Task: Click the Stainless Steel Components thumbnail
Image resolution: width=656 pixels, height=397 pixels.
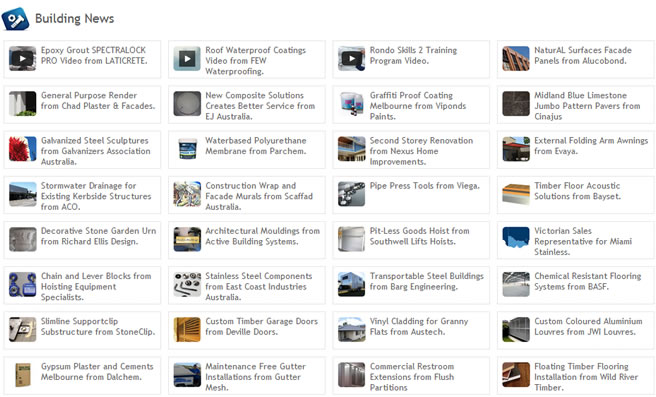Action: 187,284
